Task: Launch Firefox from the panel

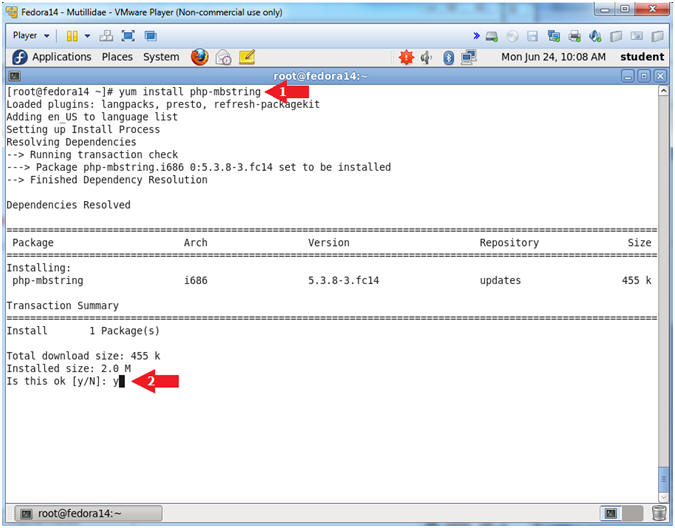Action: [199, 57]
